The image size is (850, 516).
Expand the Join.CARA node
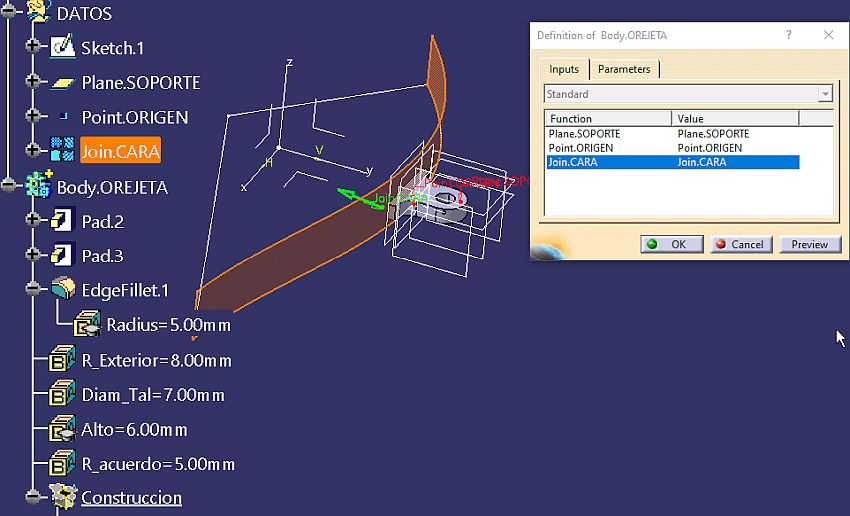click(x=33, y=150)
